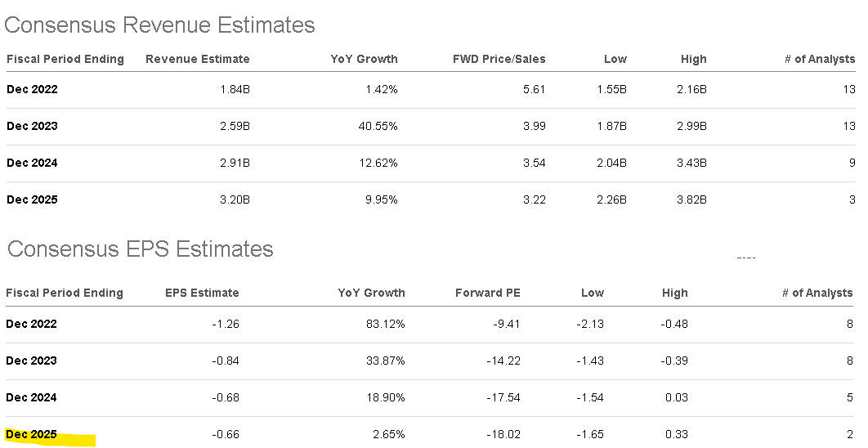Click the Dec 2022 EPS row label

[x=32, y=324]
